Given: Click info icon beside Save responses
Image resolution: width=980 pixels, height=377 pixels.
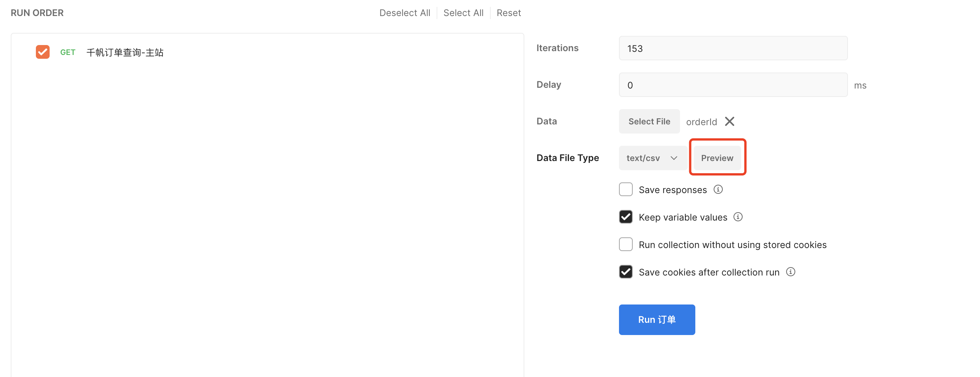Looking at the screenshot, I should point(718,190).
